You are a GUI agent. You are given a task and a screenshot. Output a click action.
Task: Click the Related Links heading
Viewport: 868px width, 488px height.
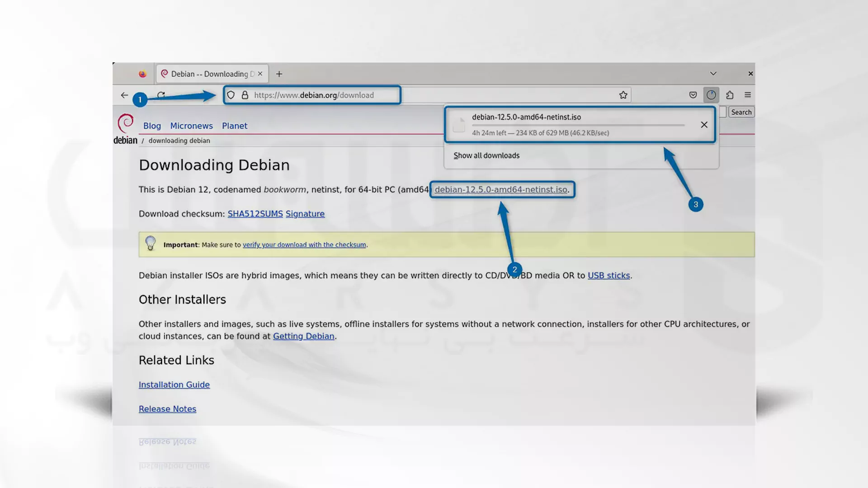pyautogui.click(x=176, y=360)
